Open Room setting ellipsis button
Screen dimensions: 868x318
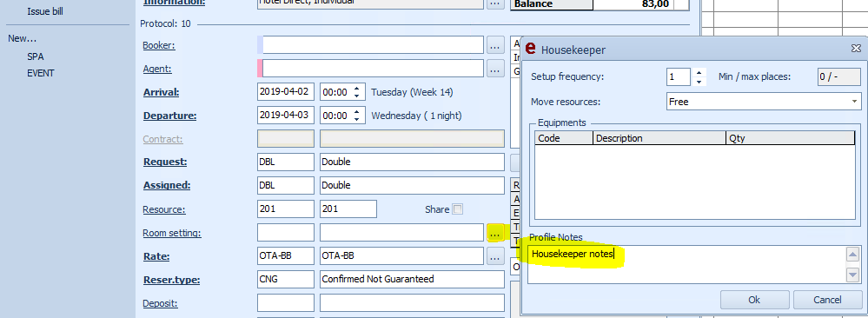pyautogui.click(x=495, y=233)
